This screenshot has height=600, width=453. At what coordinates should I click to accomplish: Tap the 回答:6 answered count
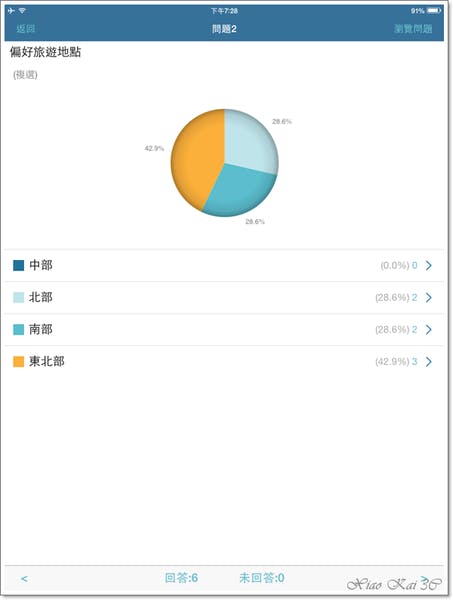pos(181,578)
